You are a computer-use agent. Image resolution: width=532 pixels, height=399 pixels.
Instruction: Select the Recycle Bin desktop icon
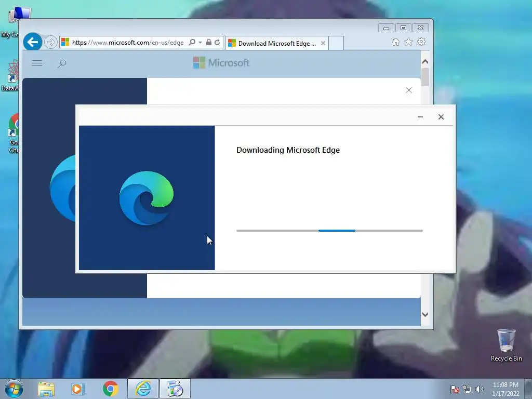coord(506,345)
